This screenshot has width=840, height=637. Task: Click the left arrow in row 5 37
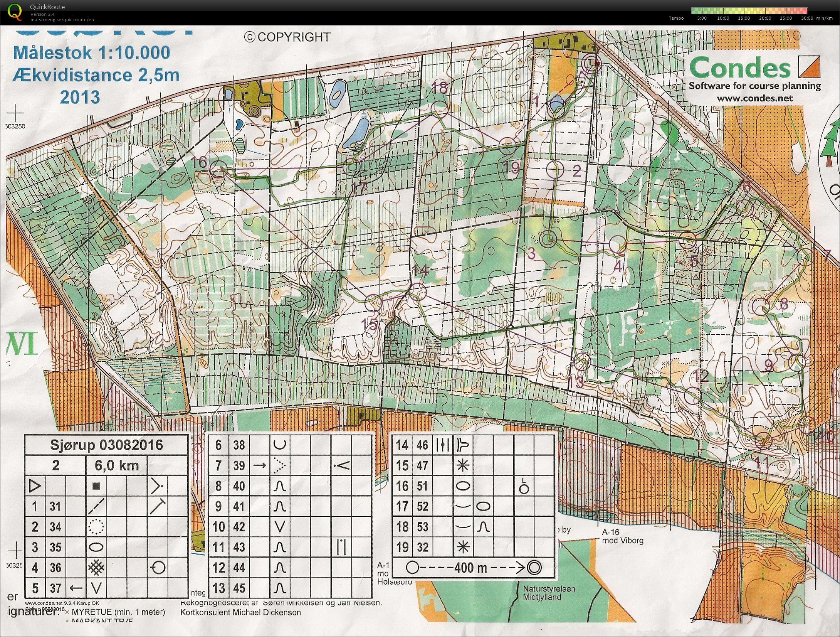click(76, 588)
